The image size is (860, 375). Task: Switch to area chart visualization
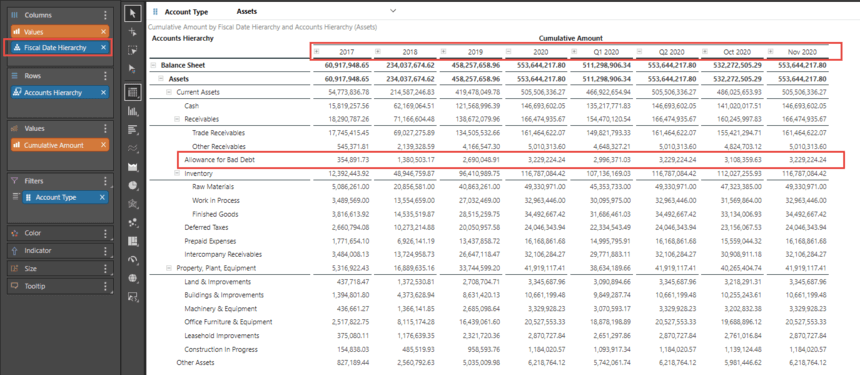[x=132, y=167]
